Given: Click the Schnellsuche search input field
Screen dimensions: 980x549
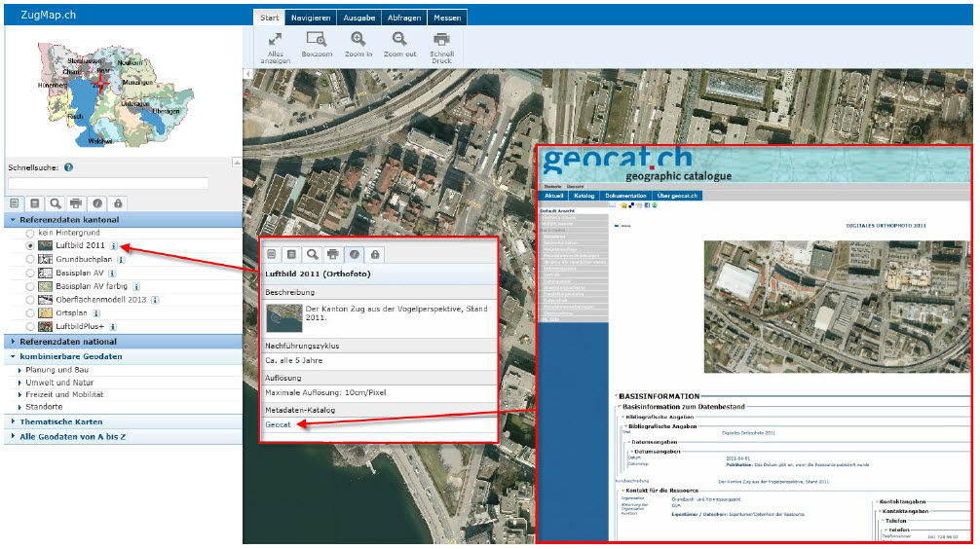Looking at the screenshot, I should [108, 183].
